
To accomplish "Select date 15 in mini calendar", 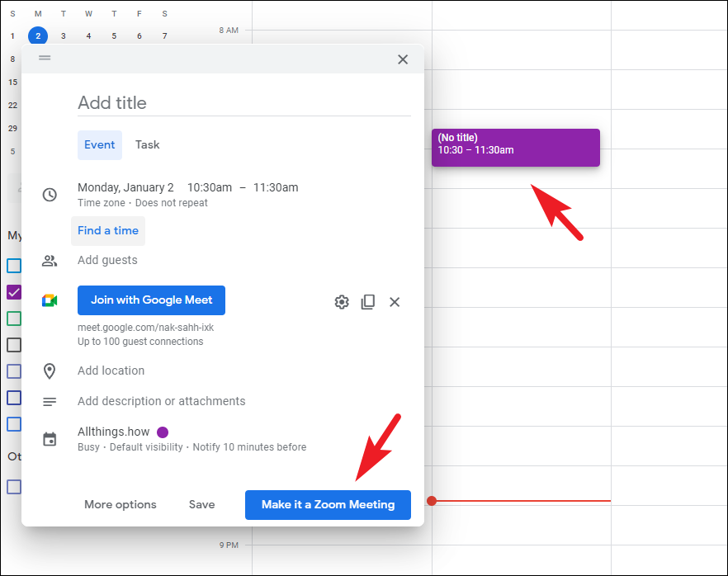I will click(12, 83).
